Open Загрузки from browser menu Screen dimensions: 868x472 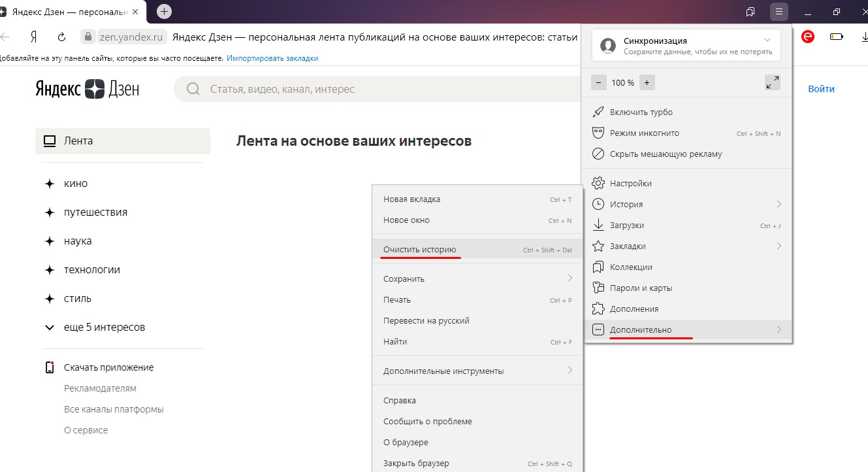click(x=687, y=225)
